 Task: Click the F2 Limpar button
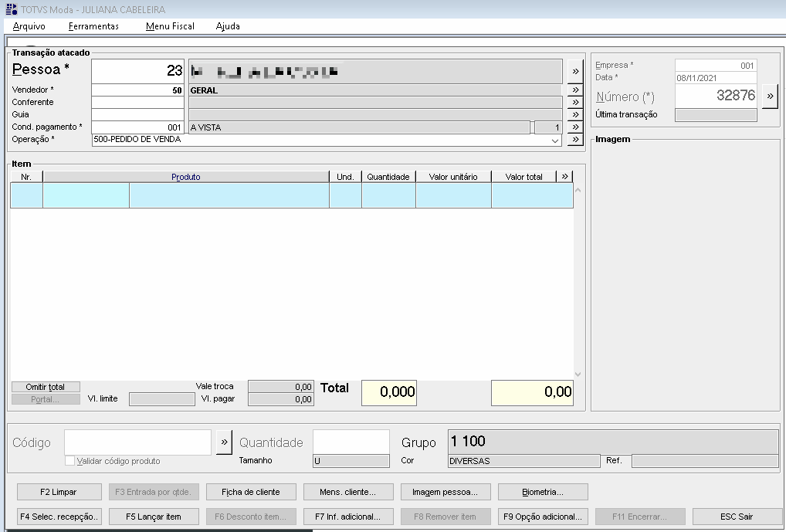pyautogui.click(x=59, y=492)
